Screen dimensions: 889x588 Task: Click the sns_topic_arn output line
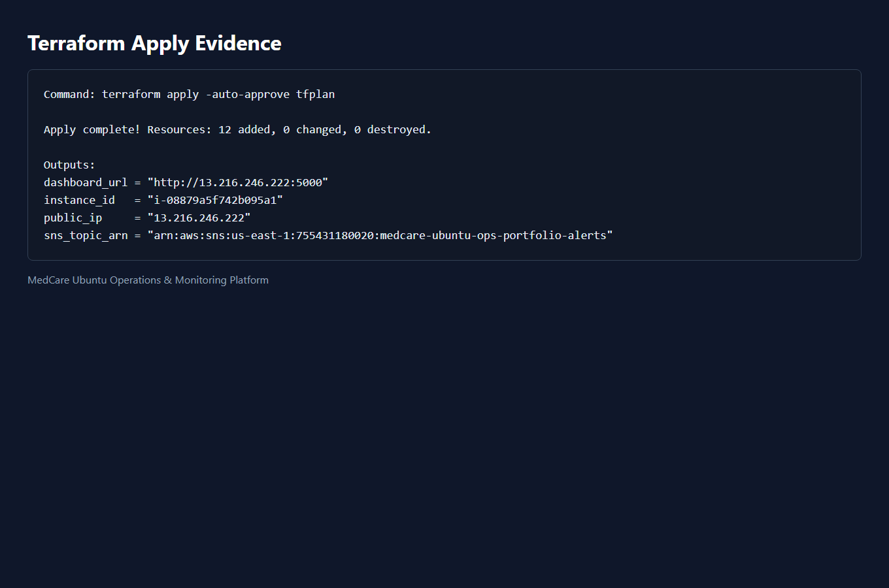(328, 235)
